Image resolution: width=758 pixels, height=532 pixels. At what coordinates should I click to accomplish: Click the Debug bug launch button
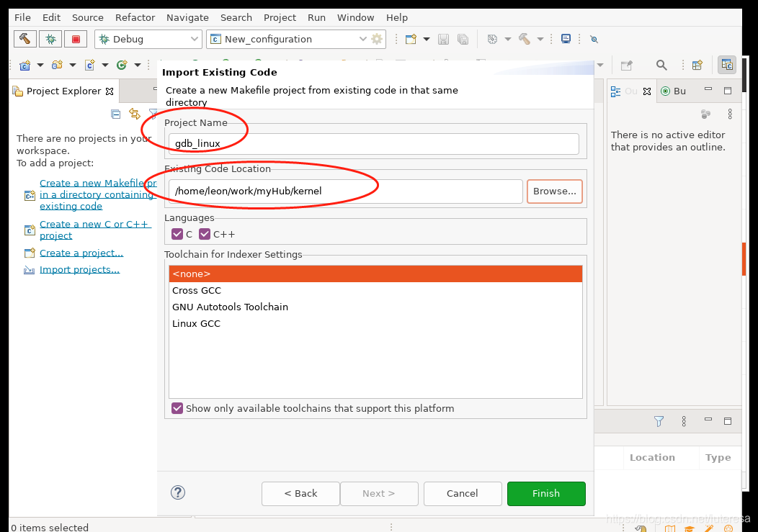50,39
